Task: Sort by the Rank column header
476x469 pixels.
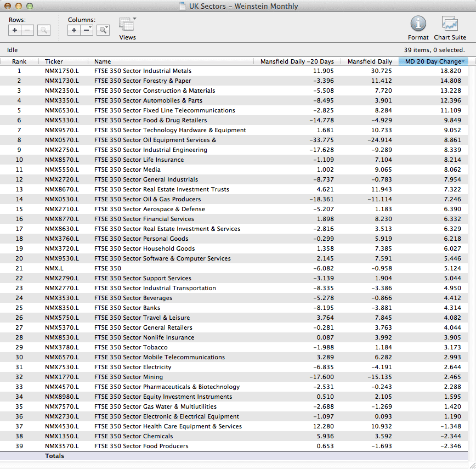Action: pyautogui.click(x=19, y=61)
